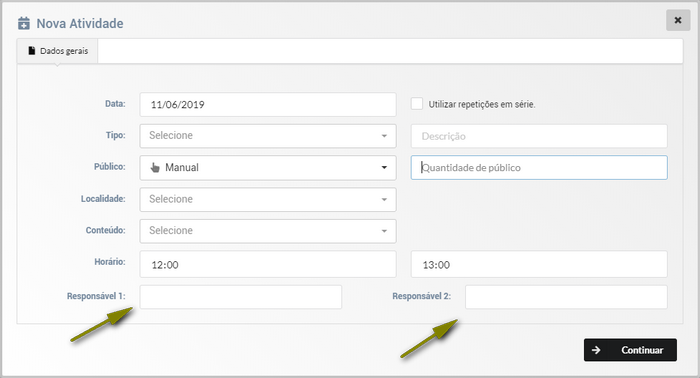Open the Localidade Selecione dropdown
700x378 pixels.
[268, 199]
